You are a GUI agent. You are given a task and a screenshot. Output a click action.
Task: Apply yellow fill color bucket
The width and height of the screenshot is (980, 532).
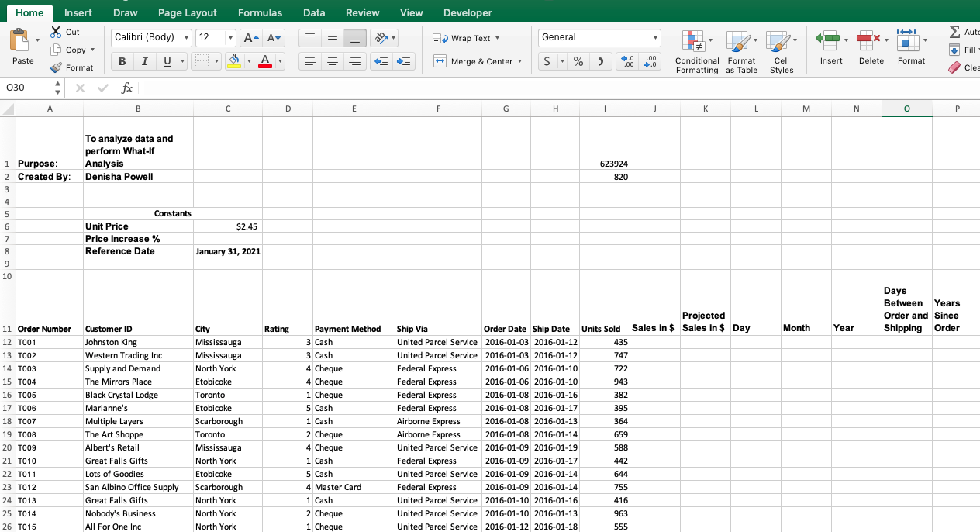(x=234, y=61)
